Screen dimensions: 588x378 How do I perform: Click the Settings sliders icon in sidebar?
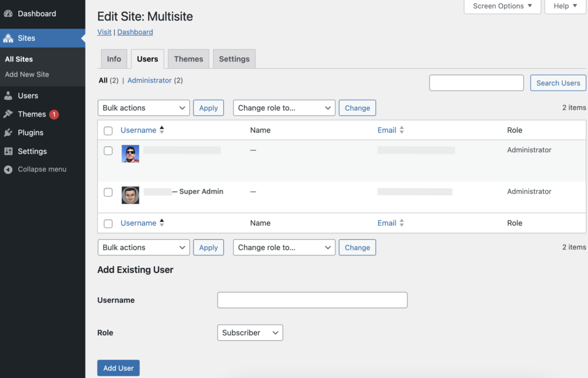click(x=8, y=151)
